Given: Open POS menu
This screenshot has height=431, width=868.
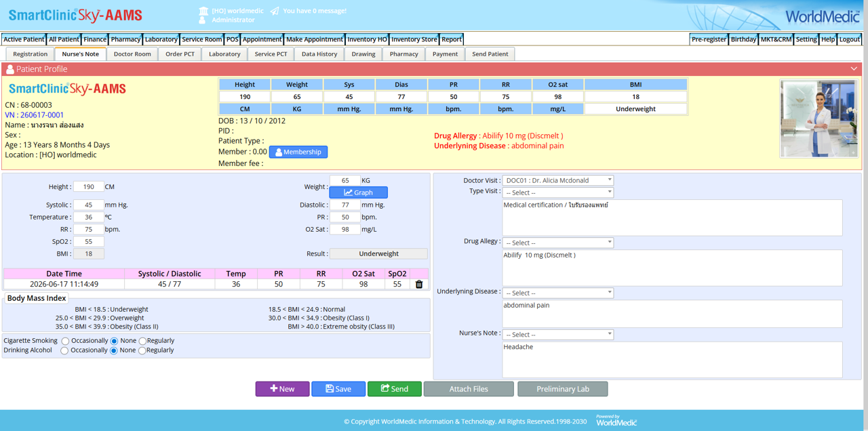Looking at the screenshot, I should (x=233, y=39).
